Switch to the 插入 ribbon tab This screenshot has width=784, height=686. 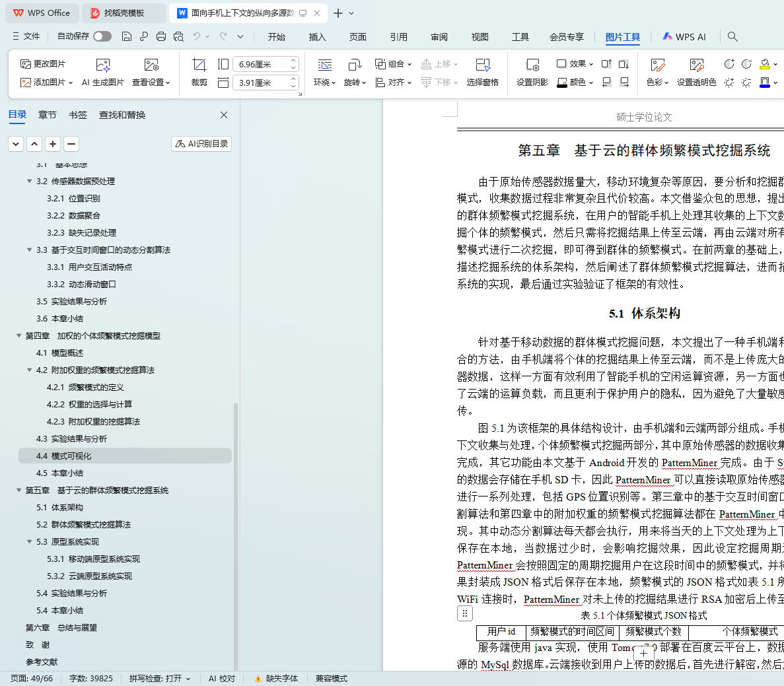click(x=317, y=37)
